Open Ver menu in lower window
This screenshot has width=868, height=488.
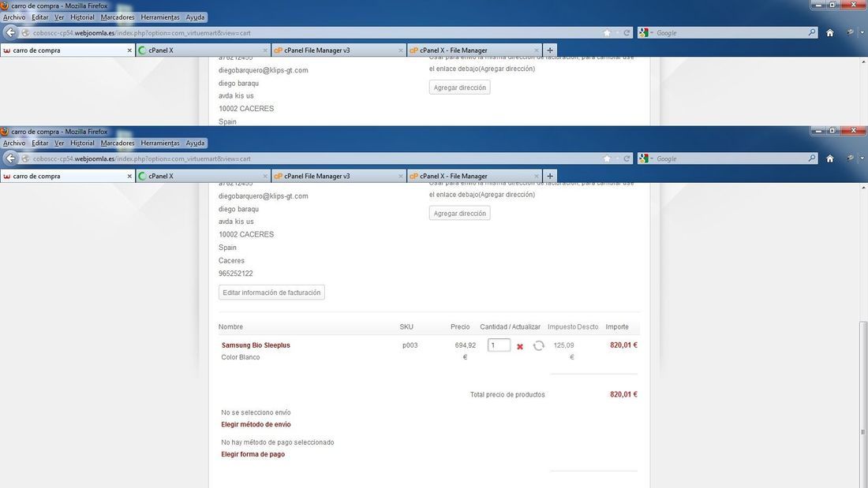[x=59, y=143]
